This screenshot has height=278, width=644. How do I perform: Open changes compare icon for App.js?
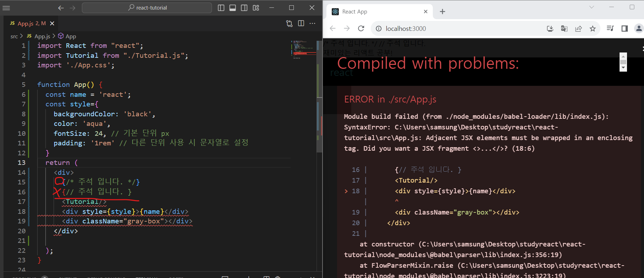click(x=290, y=23)
